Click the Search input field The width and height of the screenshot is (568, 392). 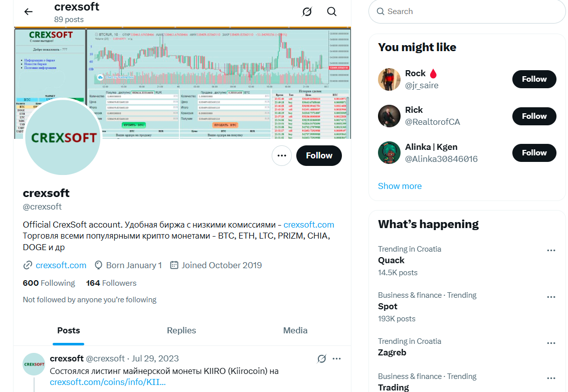point(471,12)
